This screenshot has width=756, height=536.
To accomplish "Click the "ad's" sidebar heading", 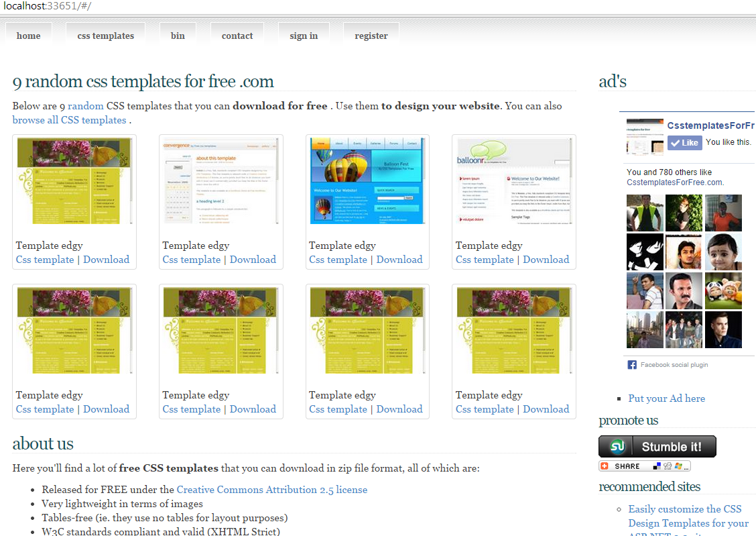I will tap(613, 82).
